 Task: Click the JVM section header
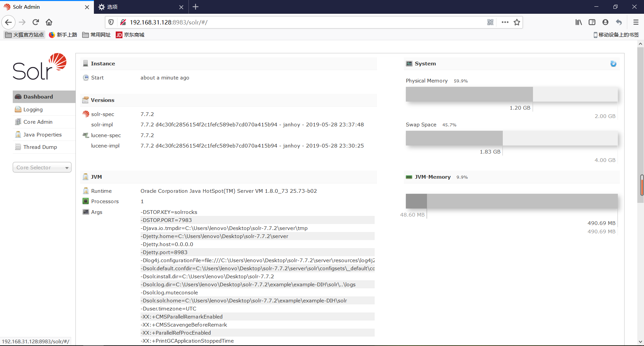pos(228,177)
